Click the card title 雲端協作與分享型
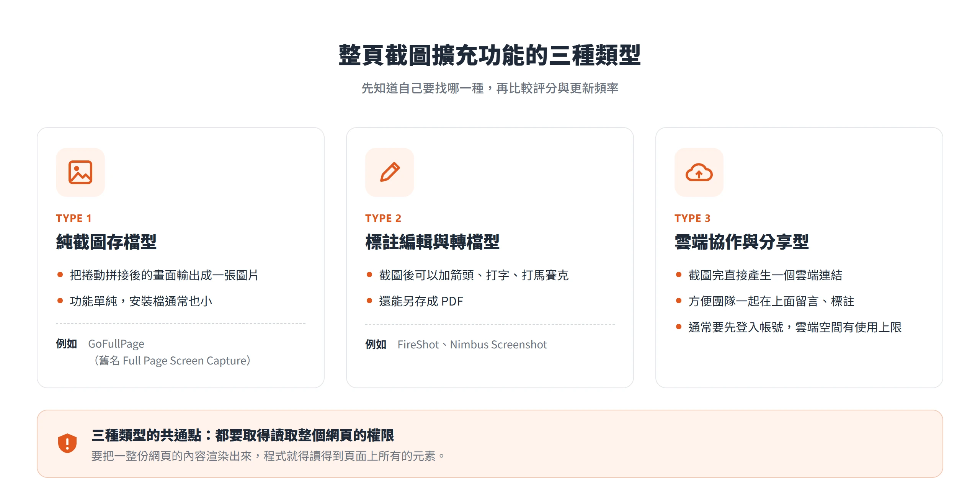The image size is (980, 487). 742,242
